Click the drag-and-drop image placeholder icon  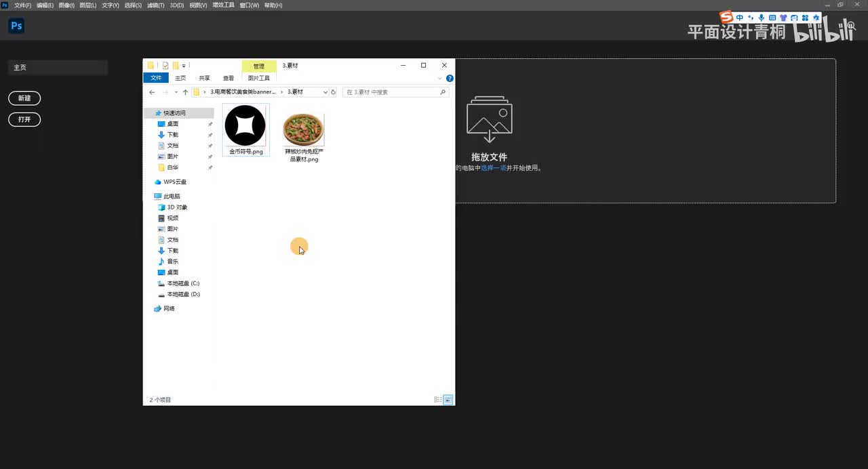click(489, 119)
